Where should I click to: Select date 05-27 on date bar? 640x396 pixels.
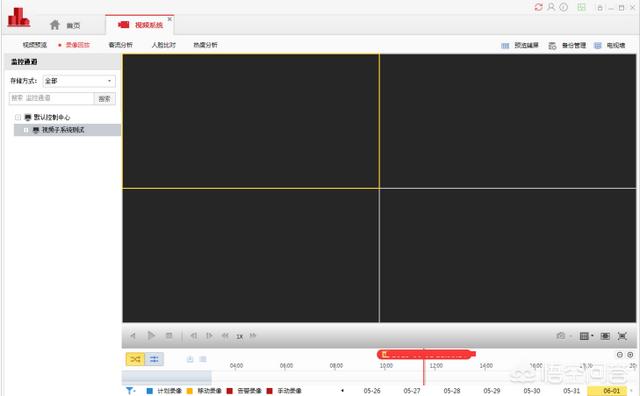tap(412, 391)
